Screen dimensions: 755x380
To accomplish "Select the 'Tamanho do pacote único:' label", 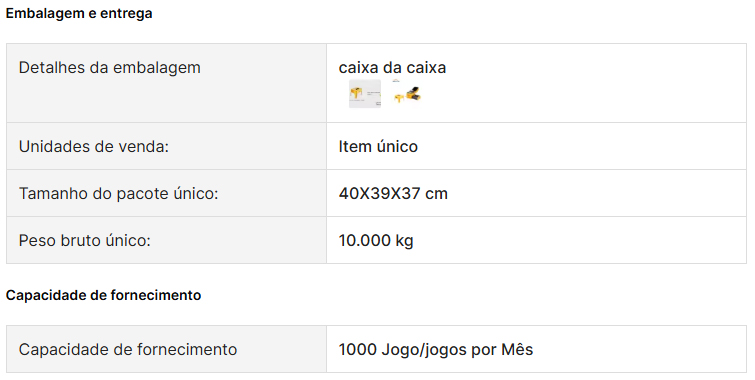I will pyautogui.click(x=118, y=194).
